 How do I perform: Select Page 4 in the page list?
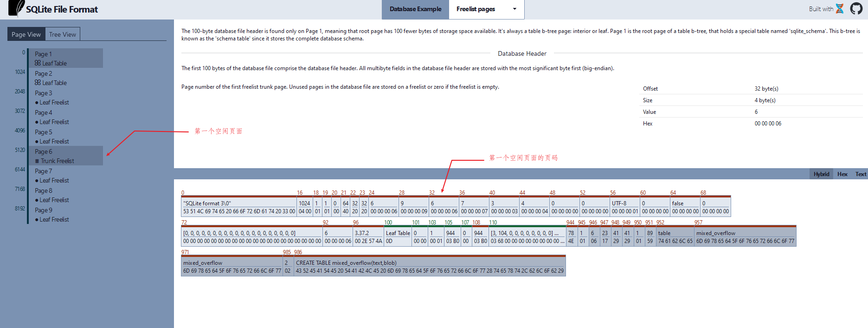coord(44,112)
